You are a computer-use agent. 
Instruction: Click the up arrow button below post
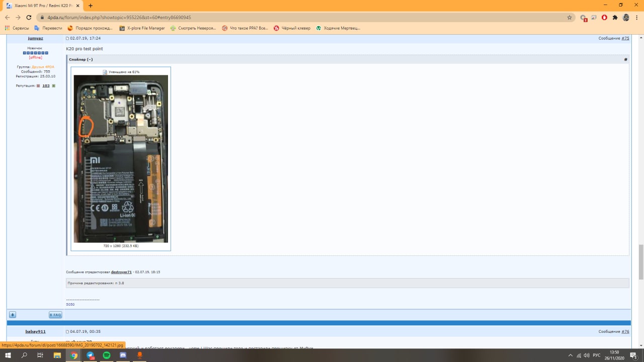pyautogui.click(x=13, y=315)
